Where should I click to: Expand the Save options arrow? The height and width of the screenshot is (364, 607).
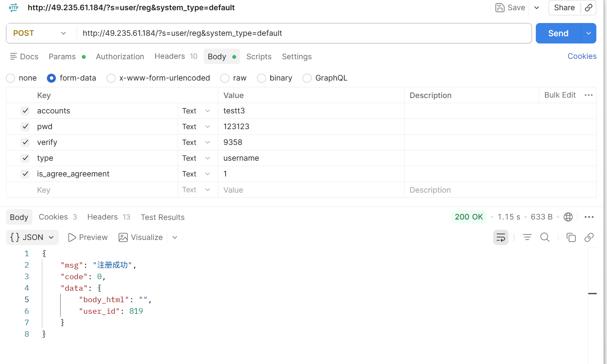(x=537, y=8)
